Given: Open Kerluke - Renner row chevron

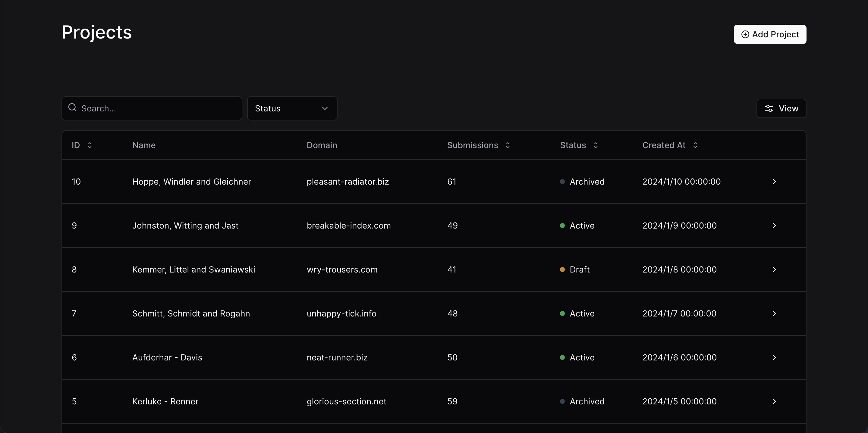Looking at the screenshot, I should pos(774,401).
